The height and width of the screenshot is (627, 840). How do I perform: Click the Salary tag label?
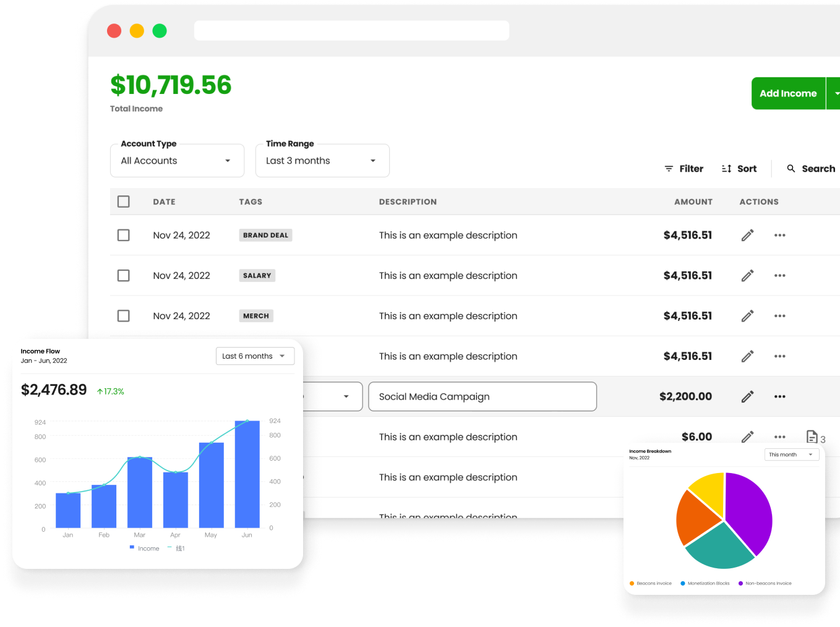coord(257,276)
